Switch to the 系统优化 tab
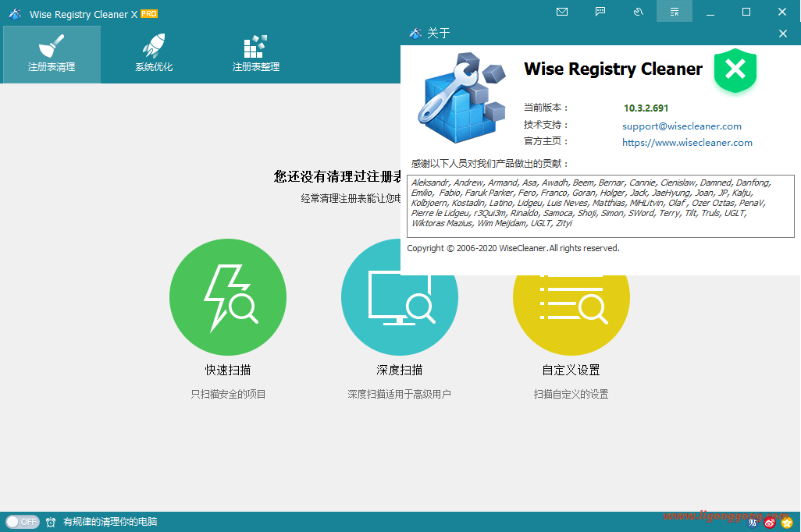Image resolution: width=801 pixels, height=532 pixels. [x=154, y=54]
